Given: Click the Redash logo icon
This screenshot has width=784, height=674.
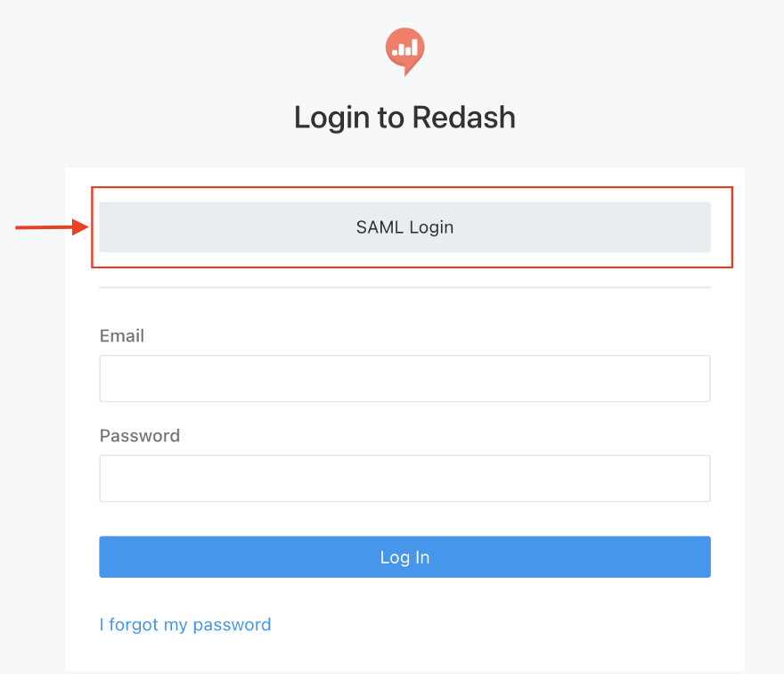Looking at the screenshot, I should [x=404, y=50].
